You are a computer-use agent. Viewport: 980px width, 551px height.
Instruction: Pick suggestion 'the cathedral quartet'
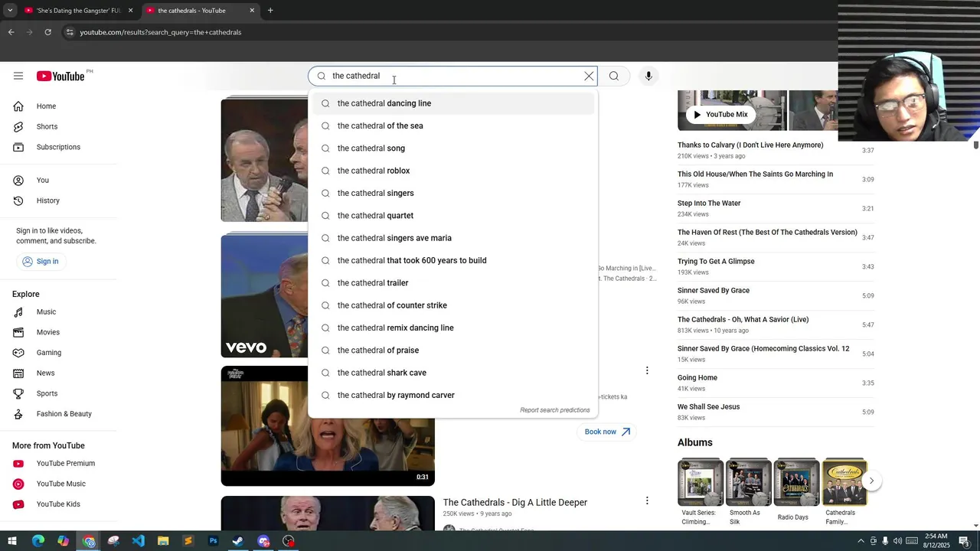(x=452, y=216)
